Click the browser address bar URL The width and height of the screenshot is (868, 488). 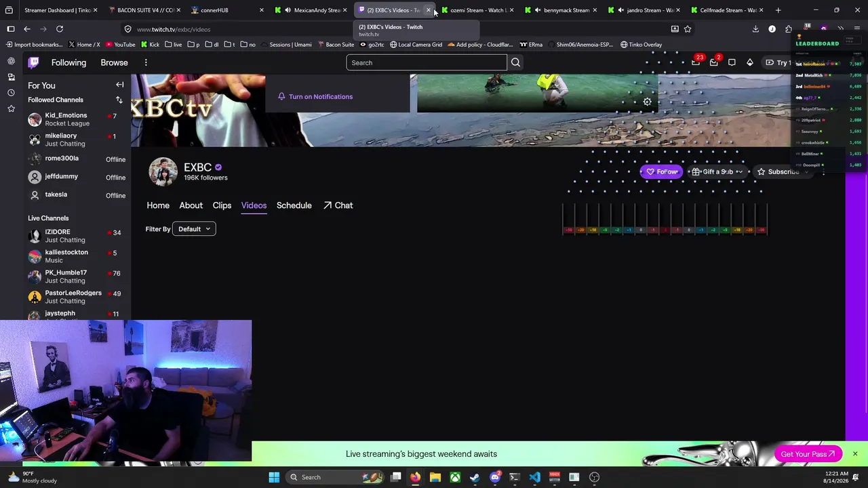pyautogui.click(x=174, y=29)
